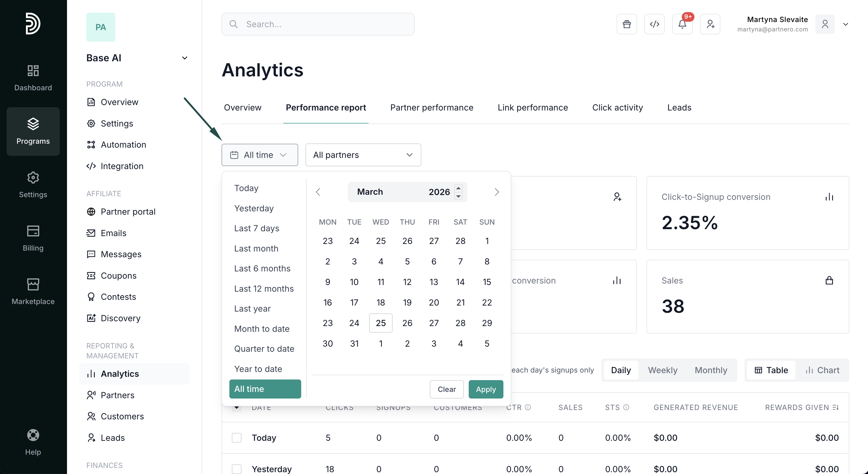Click the Search input field
868x474 pixels.
click(x=318, y=24)
